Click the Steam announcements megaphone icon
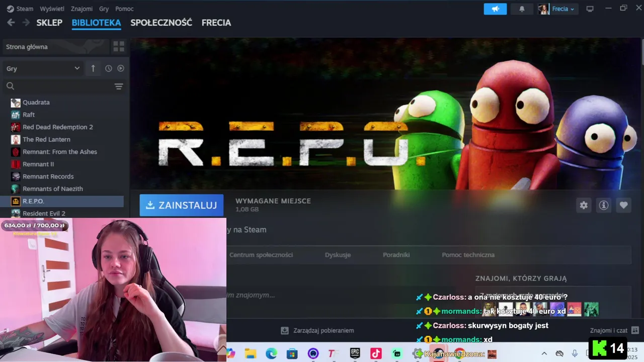Screen dimensions: 644x362 495,9
